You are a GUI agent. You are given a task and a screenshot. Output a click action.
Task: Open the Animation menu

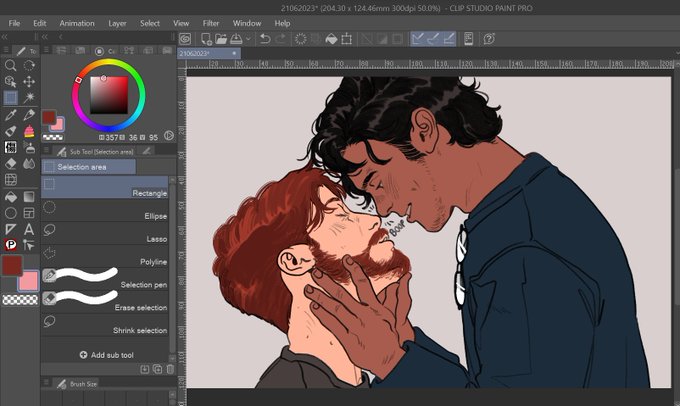[x=77, y=23]
